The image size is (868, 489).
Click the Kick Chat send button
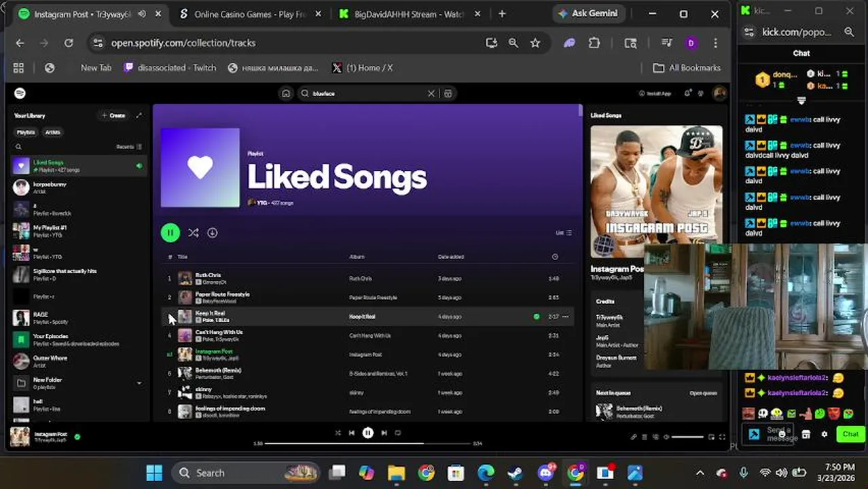point(850,433)
